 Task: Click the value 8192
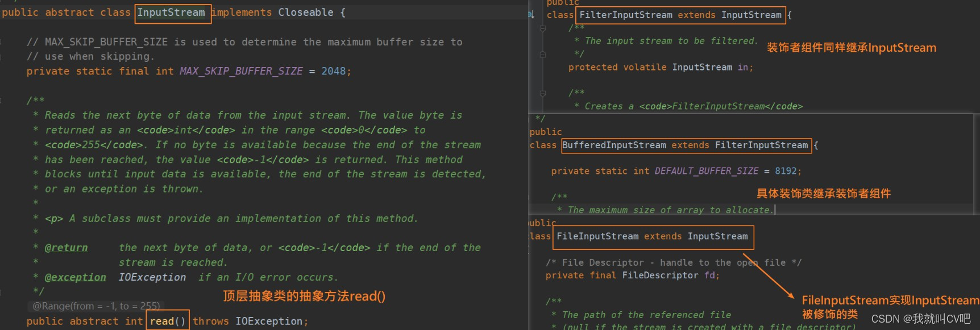pyautogui.click(x=786, y=171)
